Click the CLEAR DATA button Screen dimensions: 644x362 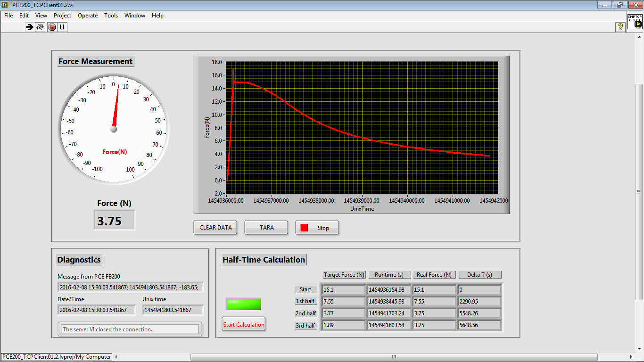click(x=215, y=228)
